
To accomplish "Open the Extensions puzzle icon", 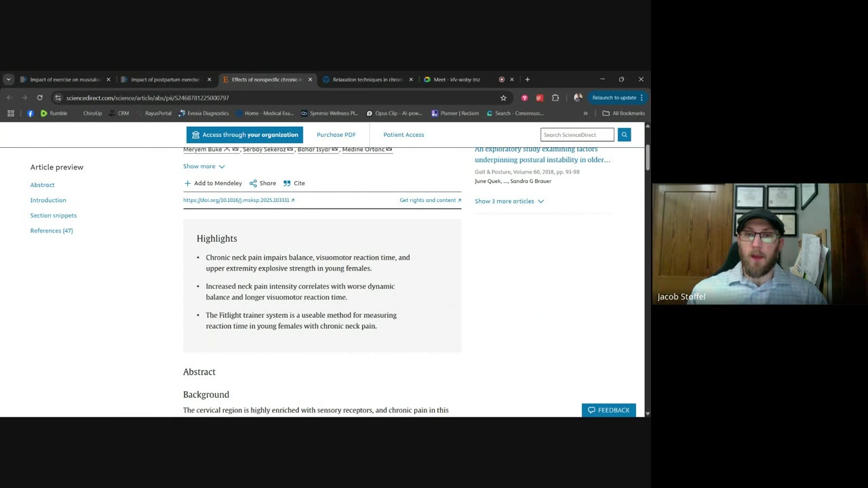I will pos(555,98).
